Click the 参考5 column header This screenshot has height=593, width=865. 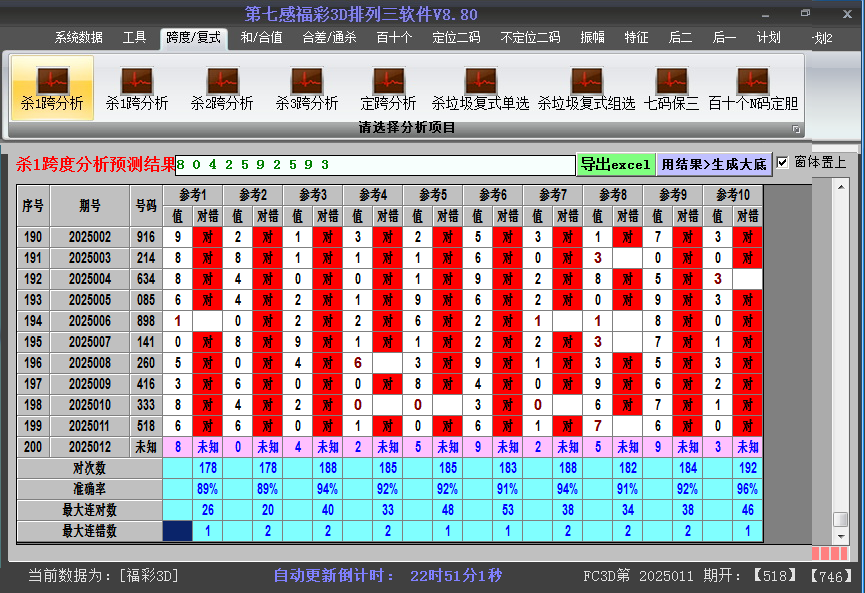[433, 195]
